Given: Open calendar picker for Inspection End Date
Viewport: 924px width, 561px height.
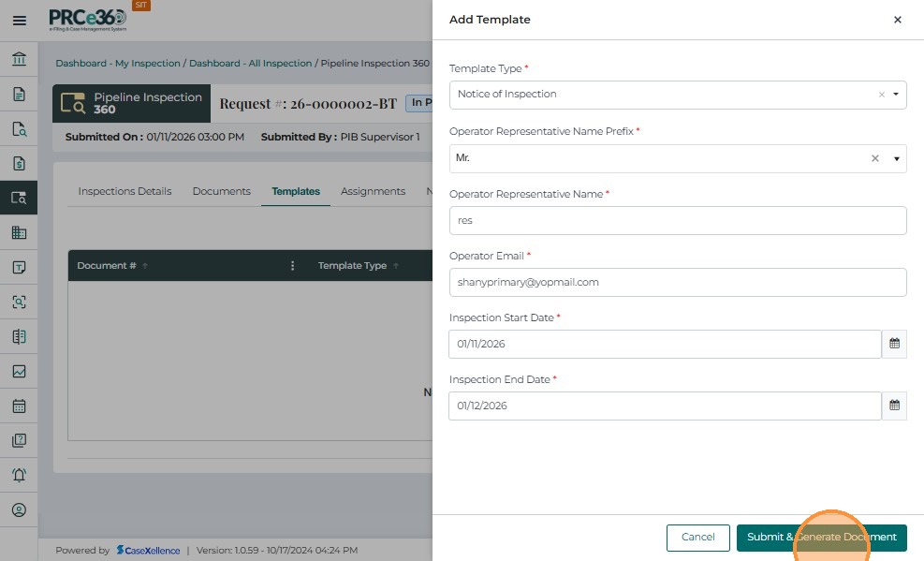Looking at the screenshot, I should pos(894,406).
